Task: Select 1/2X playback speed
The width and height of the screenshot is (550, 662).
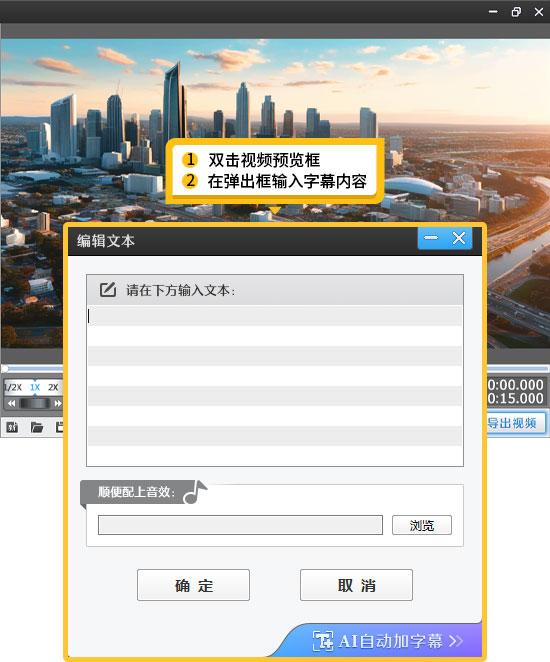Action: [13, 387]
